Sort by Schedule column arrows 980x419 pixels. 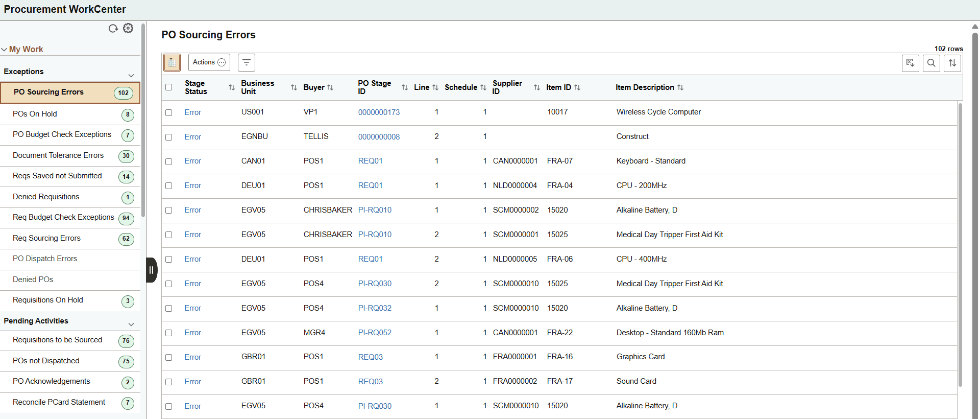click(483, 87)
